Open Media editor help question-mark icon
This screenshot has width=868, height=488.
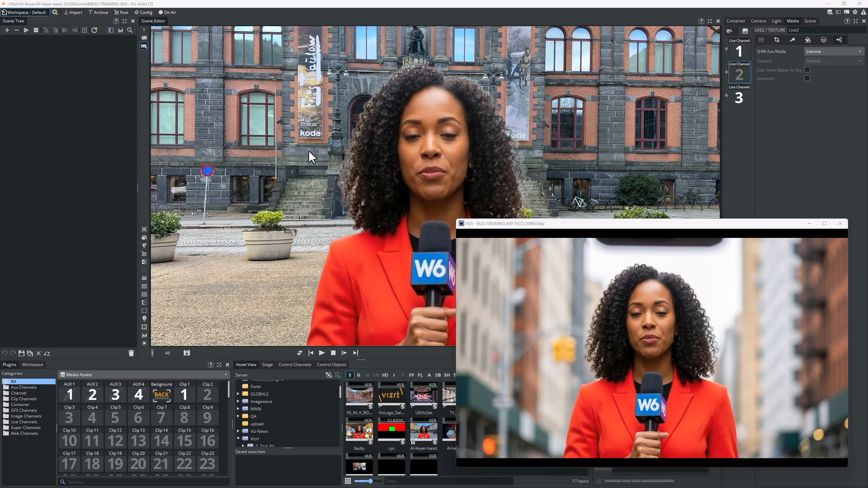point(847,21)
